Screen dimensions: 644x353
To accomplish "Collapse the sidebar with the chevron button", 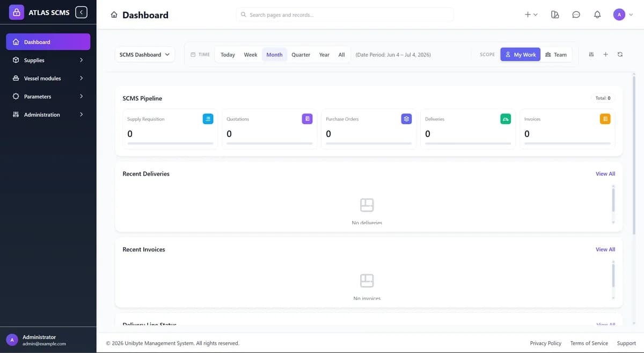I will tap(81, 12).
